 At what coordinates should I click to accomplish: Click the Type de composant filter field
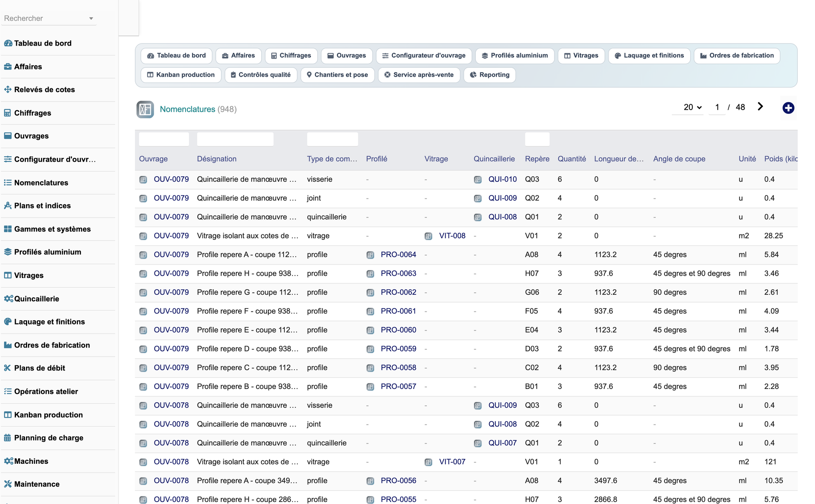pos(333,139)
